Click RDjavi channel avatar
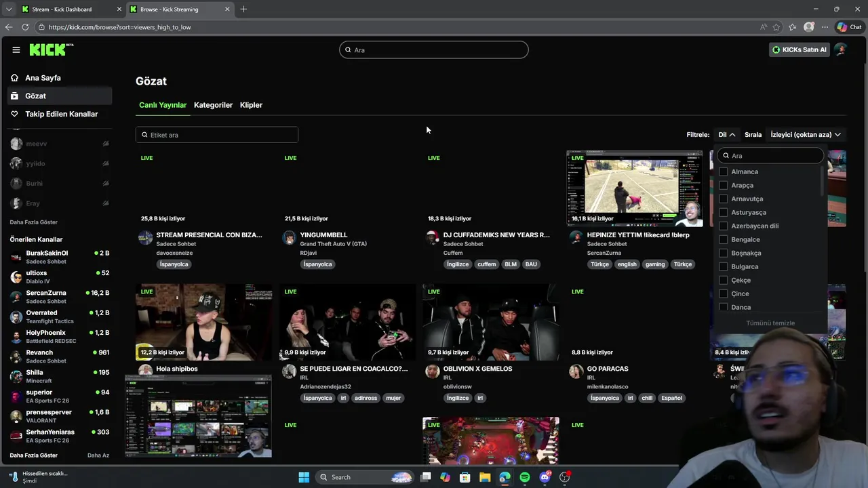 289,238
